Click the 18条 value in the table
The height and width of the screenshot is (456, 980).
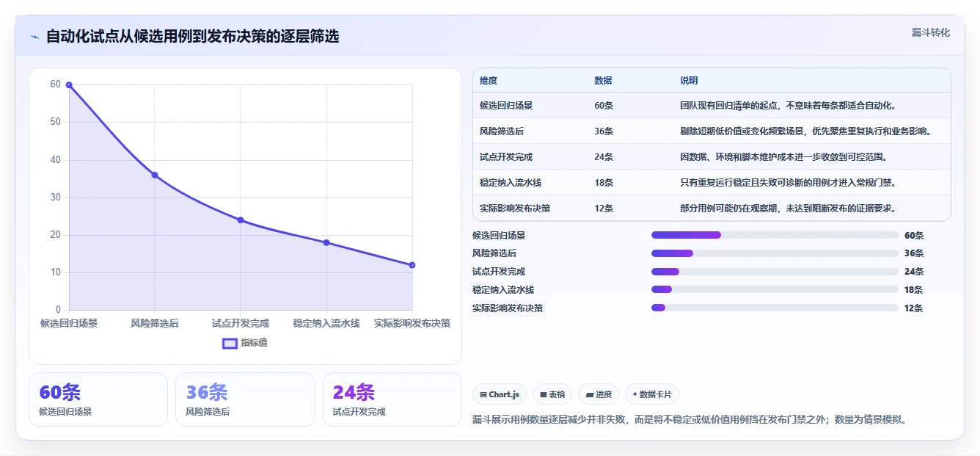[604, 183]
